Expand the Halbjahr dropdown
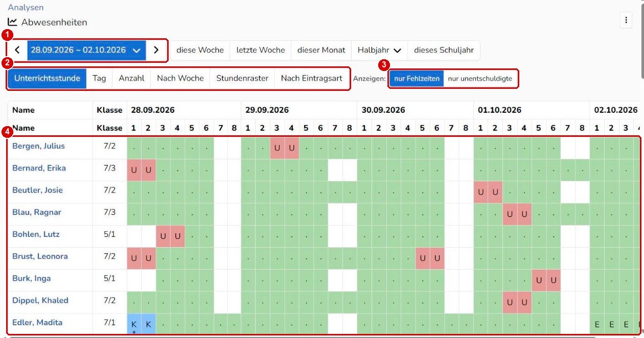The height and width of the screenshot is (338, 644). point(379,50)
